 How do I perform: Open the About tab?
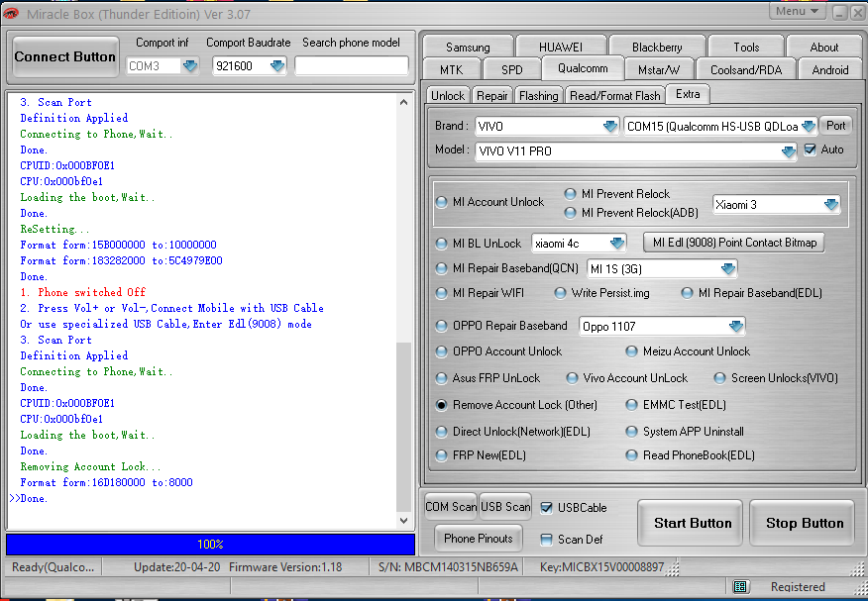823,47
